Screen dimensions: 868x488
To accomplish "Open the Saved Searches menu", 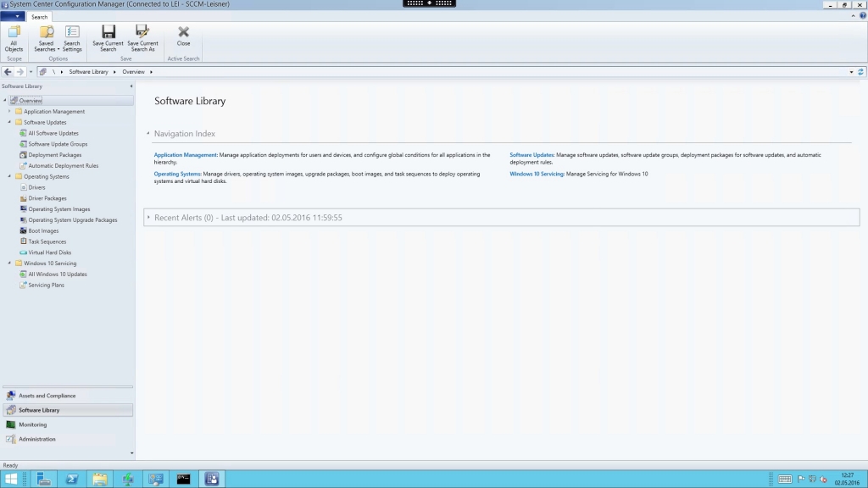I will tap(46, 39).
